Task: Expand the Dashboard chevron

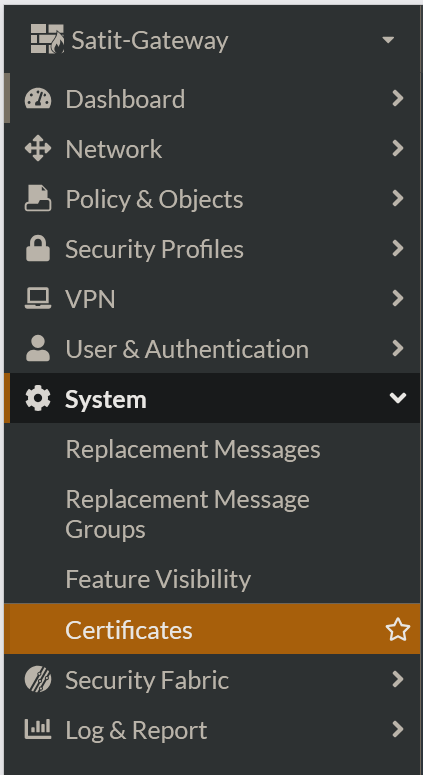Action: (398, 99)
